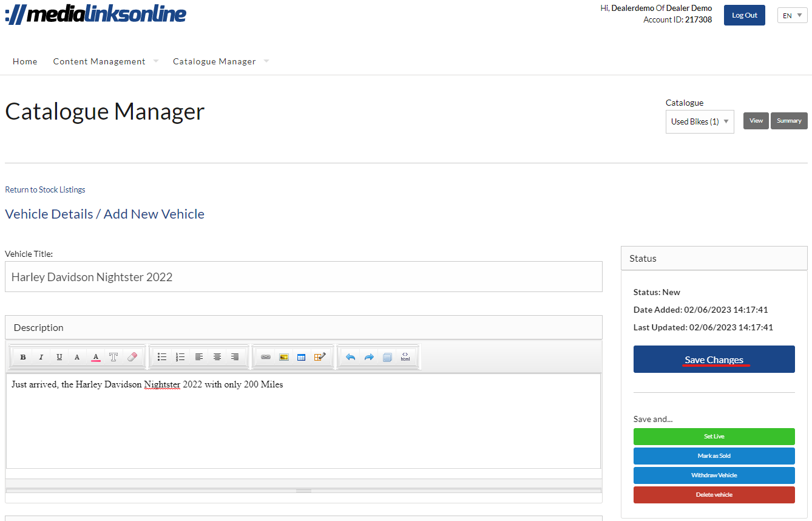Switch to HTML source view
This screenshot has width=812, height=521.
pyautogui.click(x=405, y=357)
